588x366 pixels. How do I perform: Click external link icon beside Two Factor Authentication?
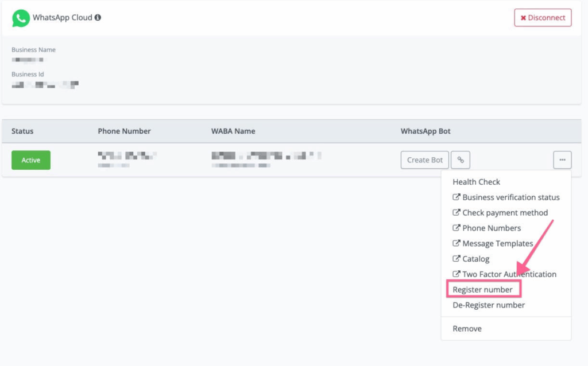click(x=457, y=274)
